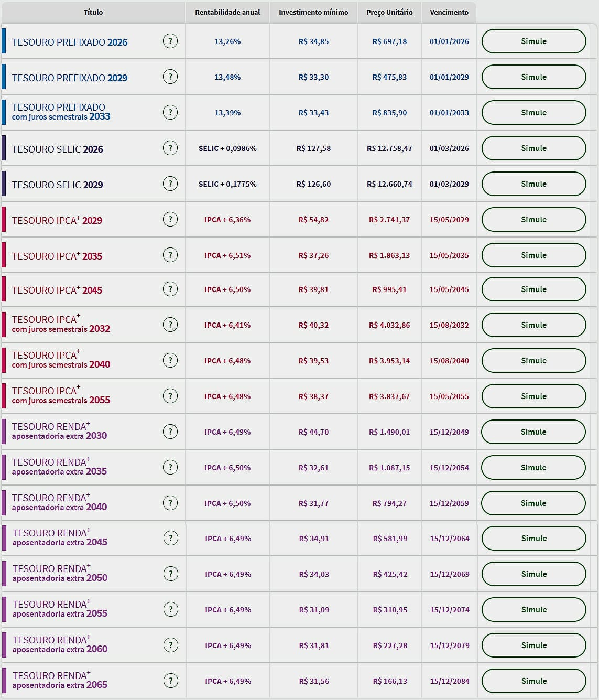Click help icon of TESOURO IPCA+ 2045
Viewport: 599px width, 700px height.
(x=170, y=289)
